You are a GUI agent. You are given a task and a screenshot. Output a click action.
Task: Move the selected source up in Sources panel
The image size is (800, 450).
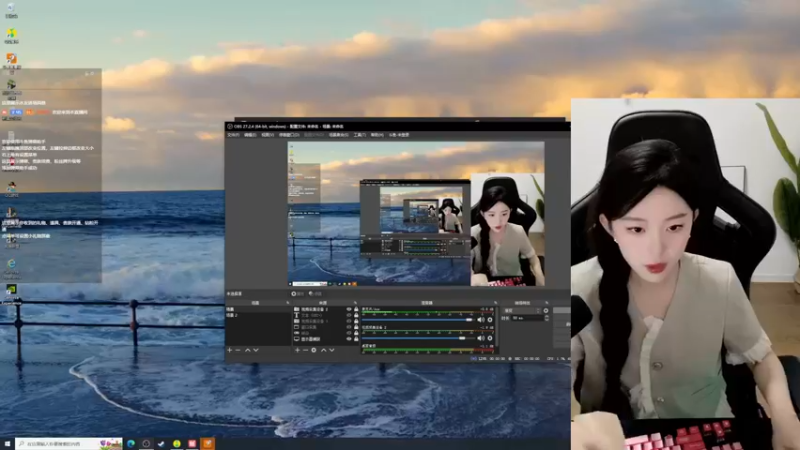(323, 350)
